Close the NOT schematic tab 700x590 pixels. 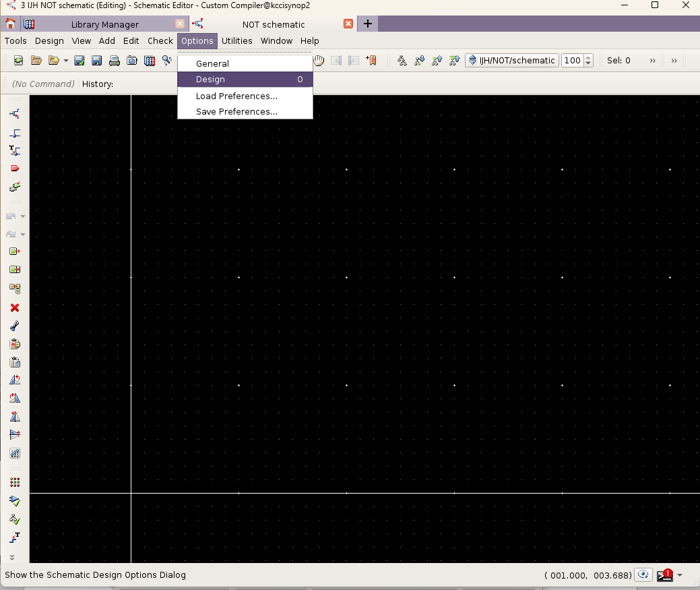pyautogui.click(x=348, y=24)
